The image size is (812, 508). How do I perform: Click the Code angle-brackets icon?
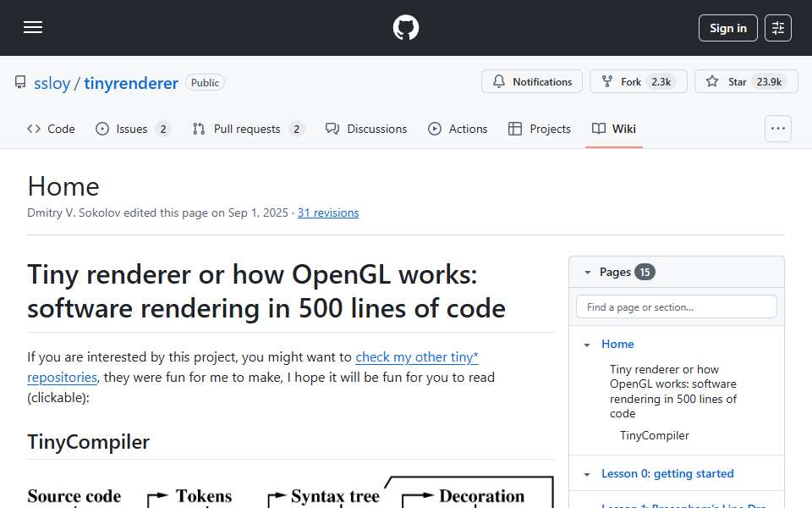pyautogui.click(x=34, y=129)
